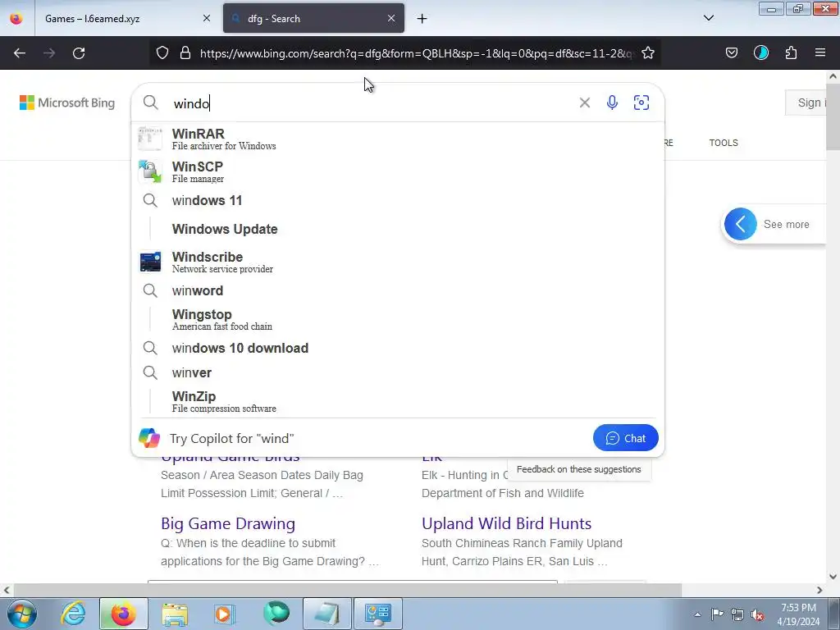Select the winword suggestion
Image resolution: width=840 pixels, height=630 pixels.
tap(398, 290)
